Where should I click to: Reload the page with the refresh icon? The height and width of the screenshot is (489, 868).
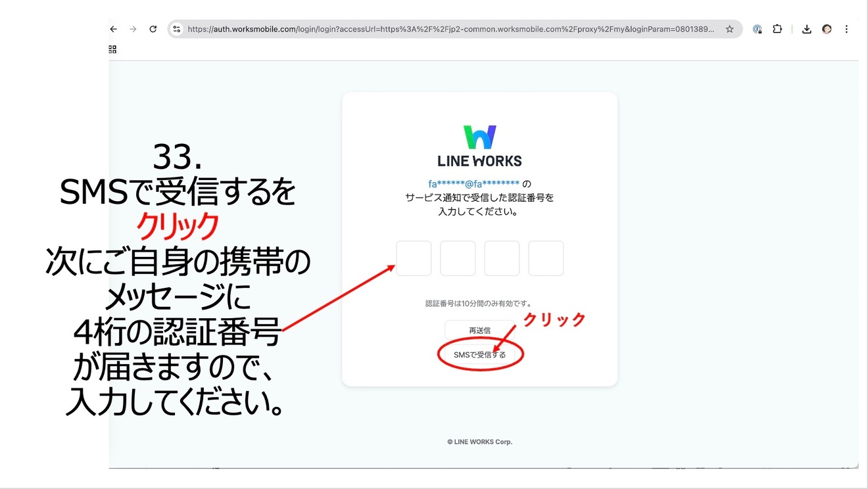tap(153, 29)
